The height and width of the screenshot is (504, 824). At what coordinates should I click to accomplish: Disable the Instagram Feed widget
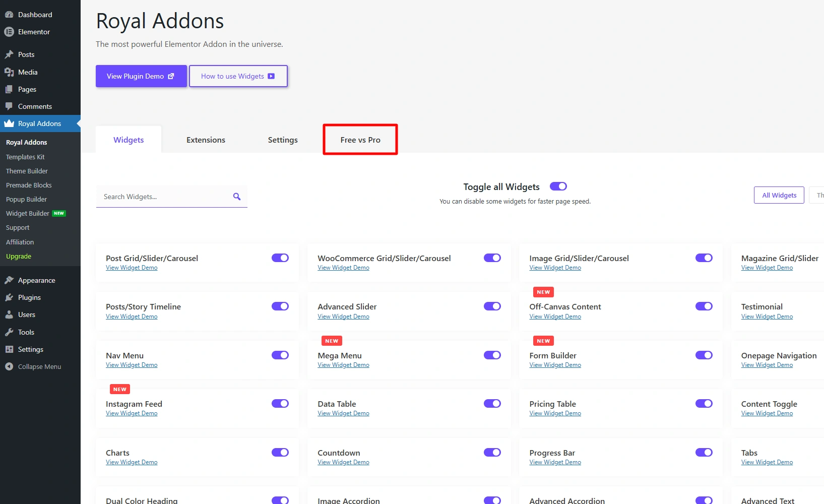280,404
